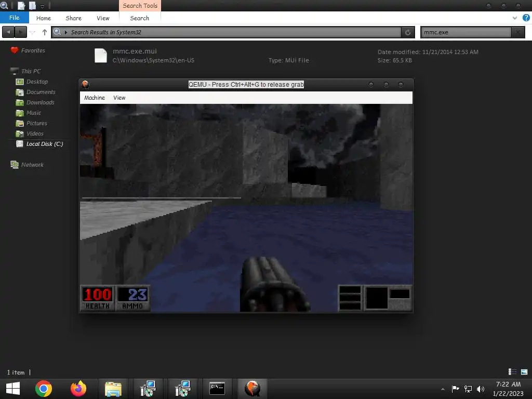Open the Action Center flag icon
Image resolution: width=532 pixels, height=399 pixels.
[x=455, y=389]
